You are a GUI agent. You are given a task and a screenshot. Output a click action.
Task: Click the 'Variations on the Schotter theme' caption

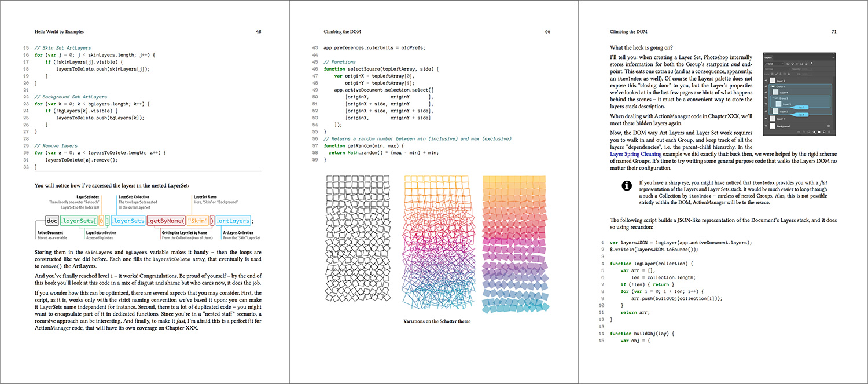tap(437, 321)
